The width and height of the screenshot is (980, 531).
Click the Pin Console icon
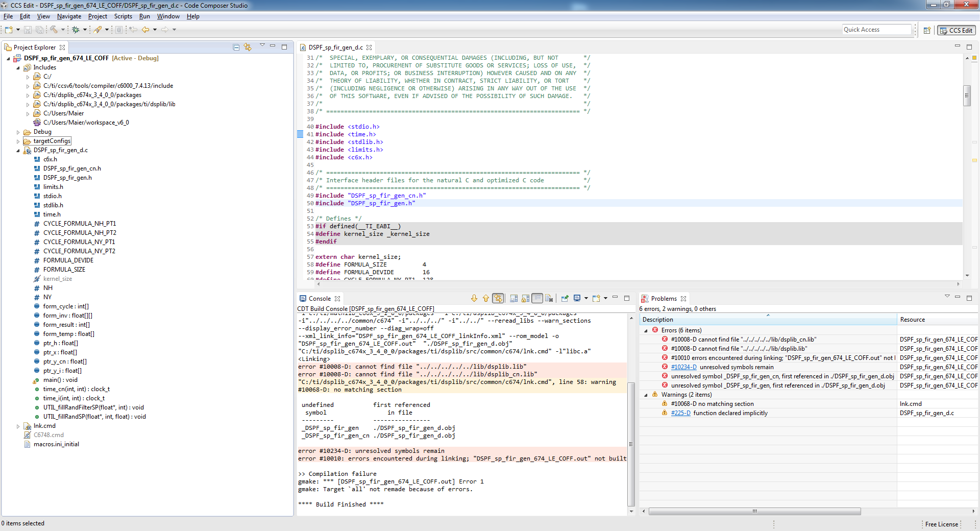point(565,299)
